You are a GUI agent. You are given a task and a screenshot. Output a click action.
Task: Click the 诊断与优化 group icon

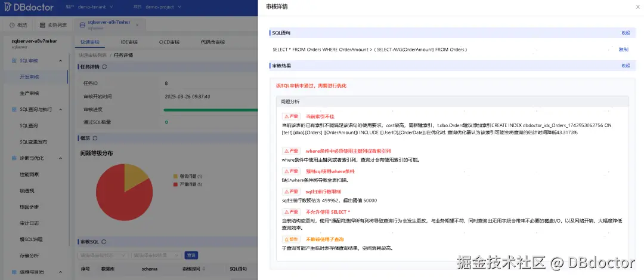pyautogui.click(x=13, y=158)
